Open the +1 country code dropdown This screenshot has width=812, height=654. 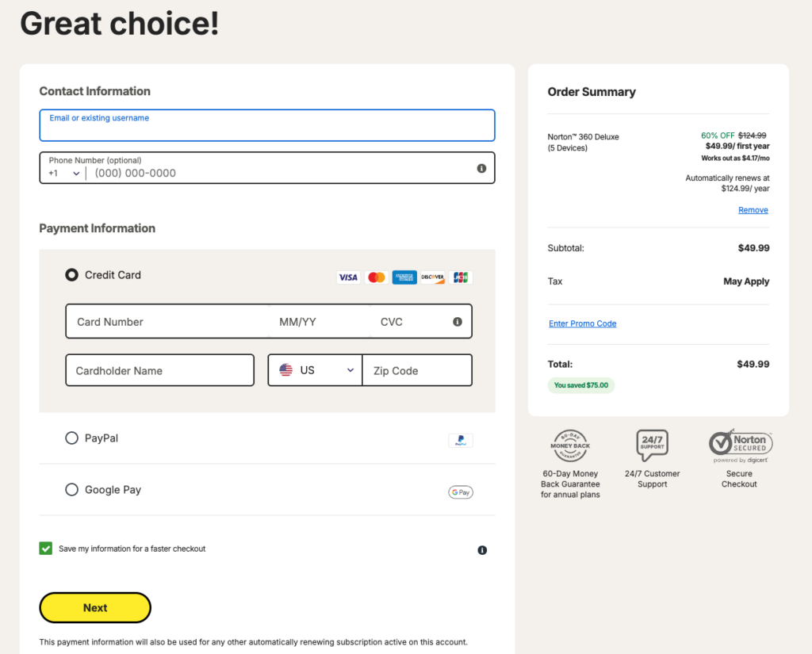point(64,173)
